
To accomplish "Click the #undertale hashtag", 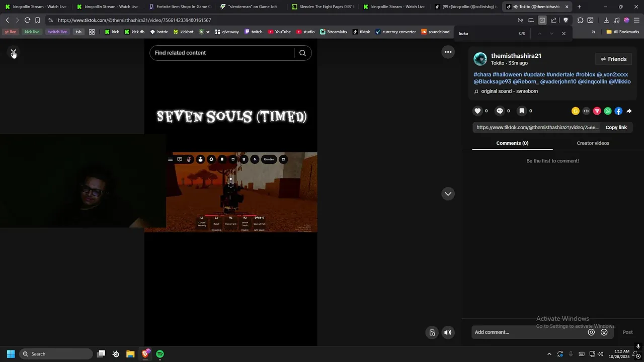I will click(x=560, y=74).
